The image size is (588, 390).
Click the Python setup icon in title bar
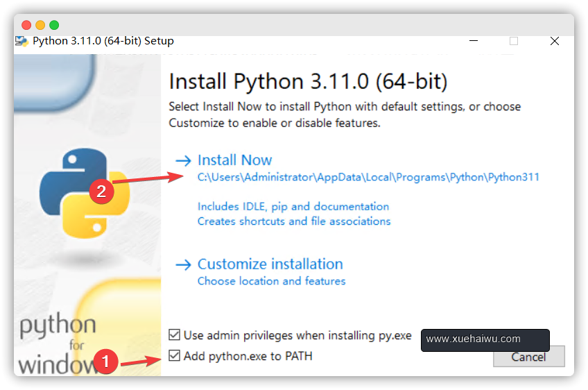point(21,41)
